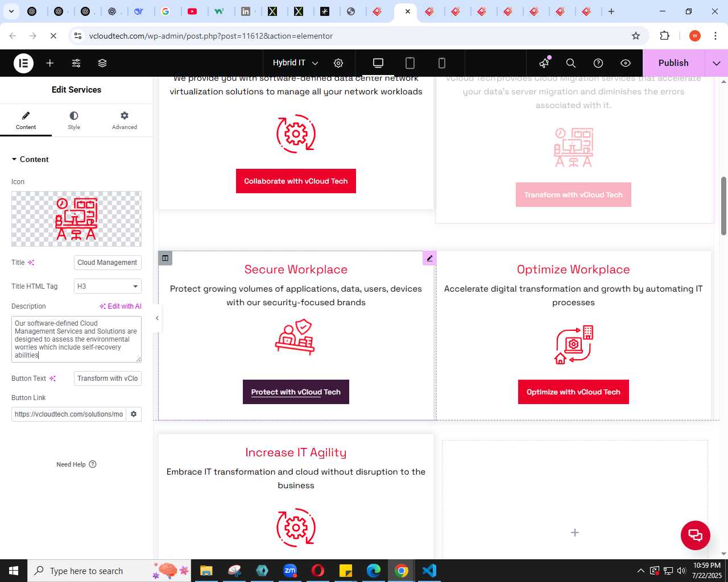Screen dimensions: 728x582
Task: Open Button Link options gear
Action: [134, 414]
